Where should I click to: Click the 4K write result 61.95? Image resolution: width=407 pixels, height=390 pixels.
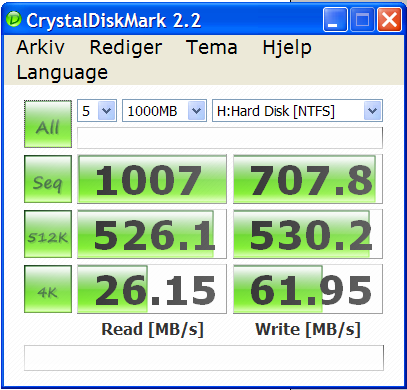[308, 289]
